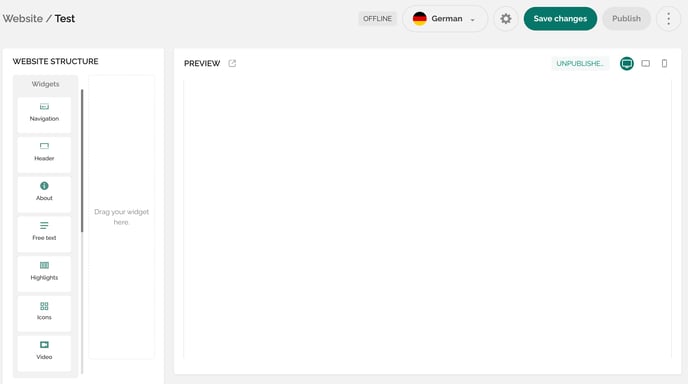Open the three-dot more options menu
Screen dimensions: 688x384
pyautogui.click(x=668, y=18)
